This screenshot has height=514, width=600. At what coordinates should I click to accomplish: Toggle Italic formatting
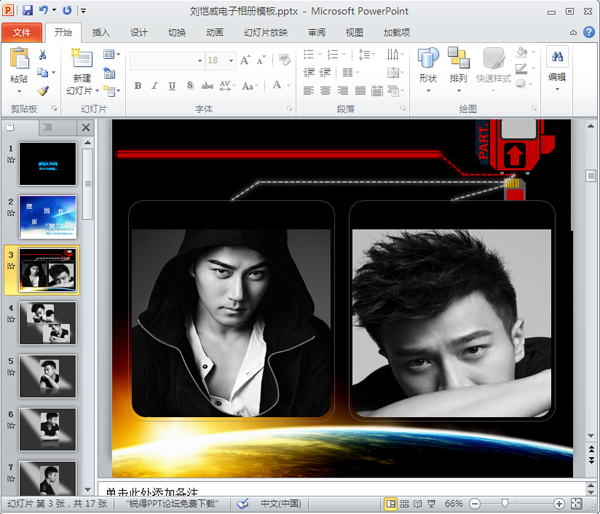(155, 86)
